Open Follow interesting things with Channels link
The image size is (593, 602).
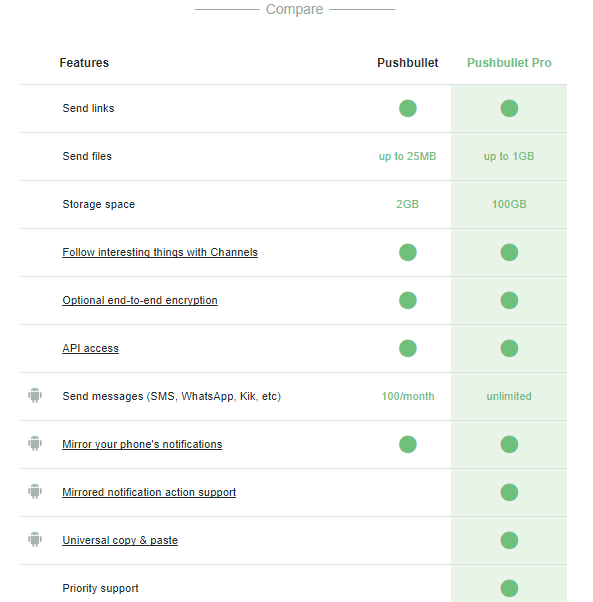click(x=160, y=252)
